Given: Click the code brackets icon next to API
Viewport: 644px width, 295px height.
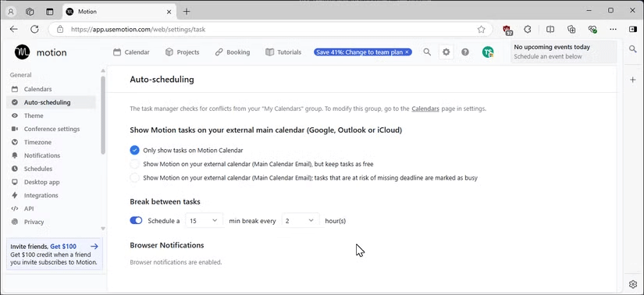Looking at the screenshot, I should pos(15,208).
